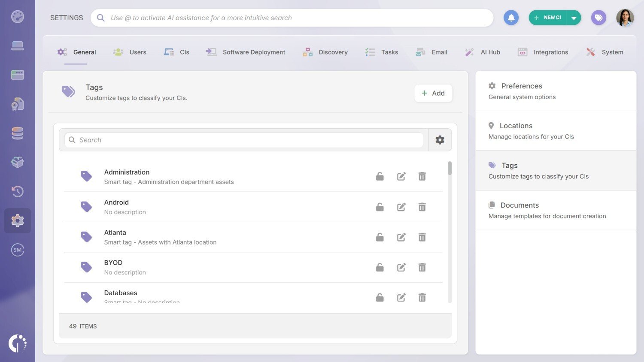Image resolution: width=644 pixels, height=362 pixels.
Task: Click the purple tag icon near the avatar
Action: (x=598, y=18)
